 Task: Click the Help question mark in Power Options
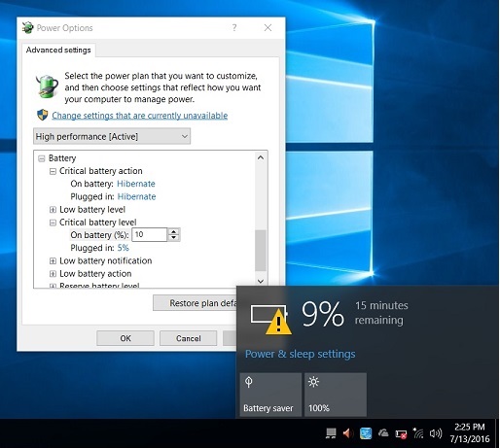tap(234, 27)
